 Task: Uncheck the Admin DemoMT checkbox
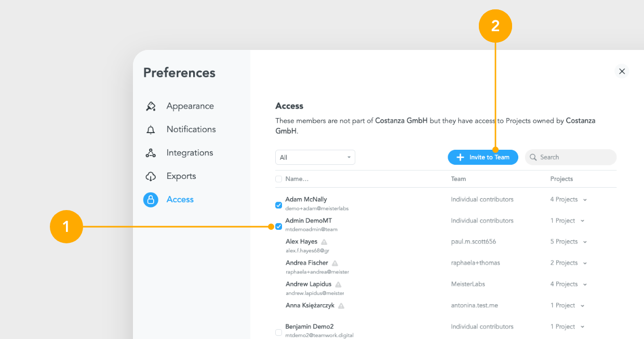pos(278,226)
